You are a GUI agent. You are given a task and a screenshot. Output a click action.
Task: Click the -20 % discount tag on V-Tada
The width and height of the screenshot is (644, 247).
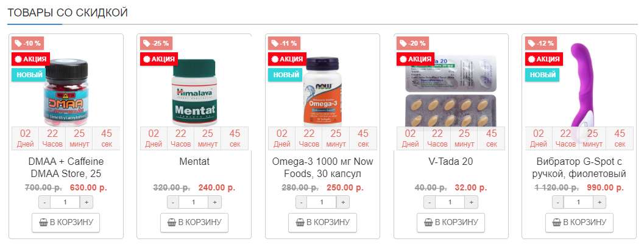tap(413, 43)
